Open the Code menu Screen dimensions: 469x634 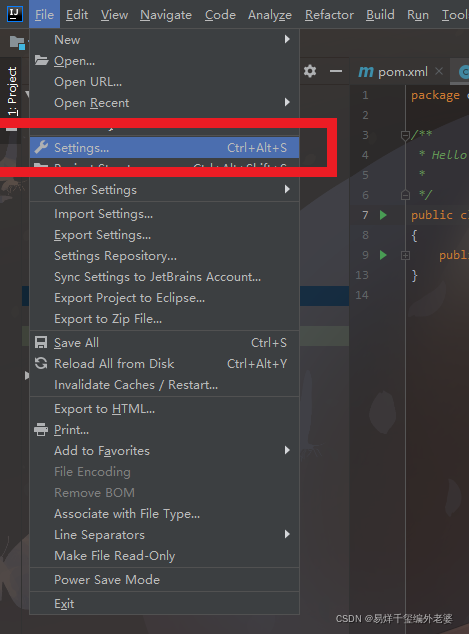pos(220,15)
